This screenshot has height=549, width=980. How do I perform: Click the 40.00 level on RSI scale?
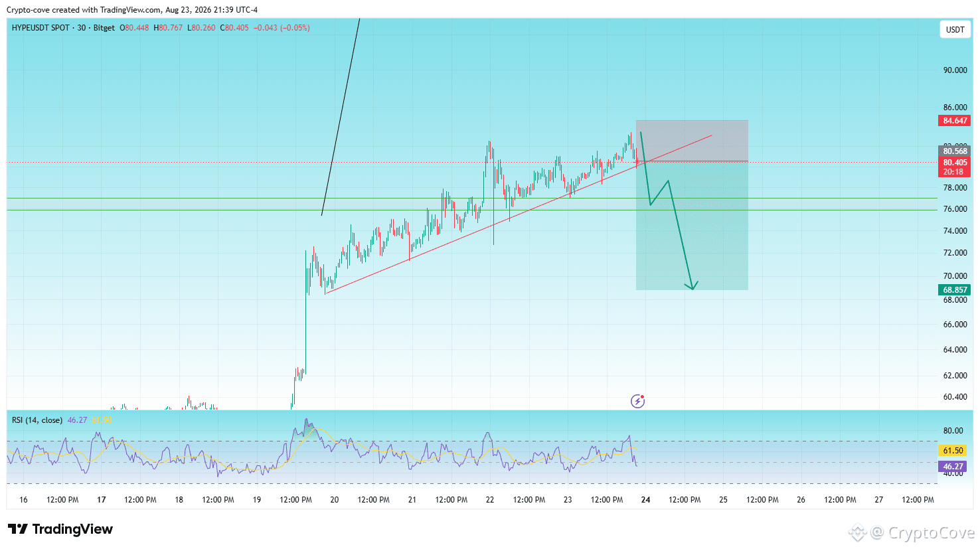tap(953, 473)
